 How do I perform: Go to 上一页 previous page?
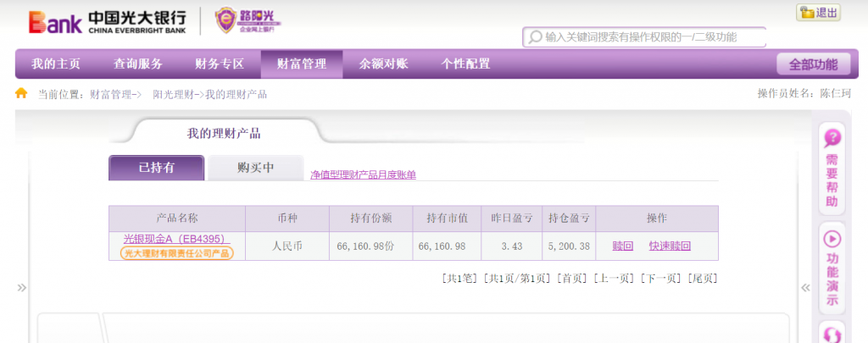[x=614, y=279]
